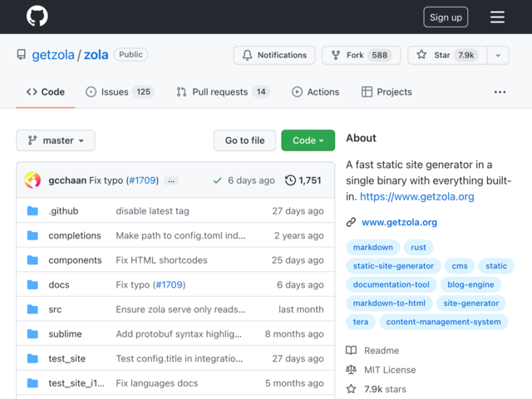Viewport: 532px width, 399px height.
Task: Open the docs folder
Action: (x=59, y=284)
